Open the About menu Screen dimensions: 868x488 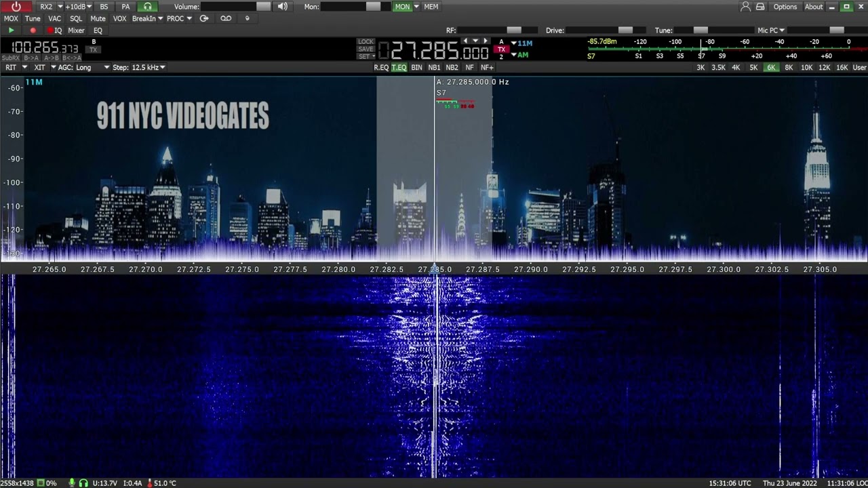(x=814, y=7)
